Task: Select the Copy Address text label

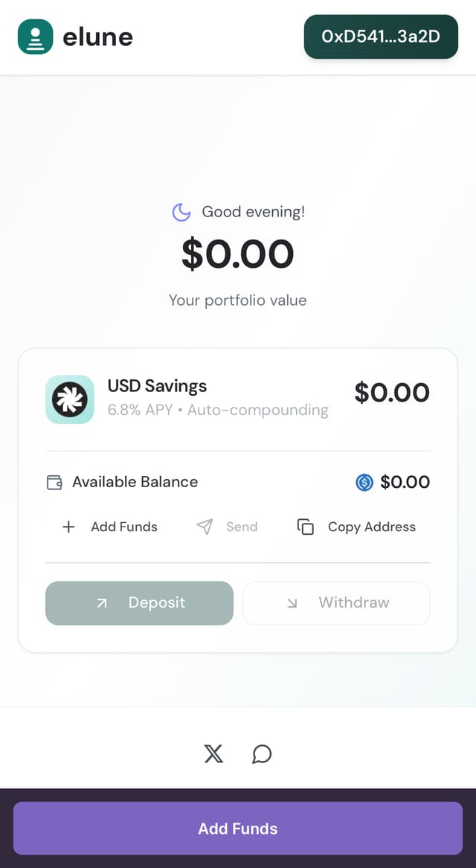Action: click(x=371, y=527)
